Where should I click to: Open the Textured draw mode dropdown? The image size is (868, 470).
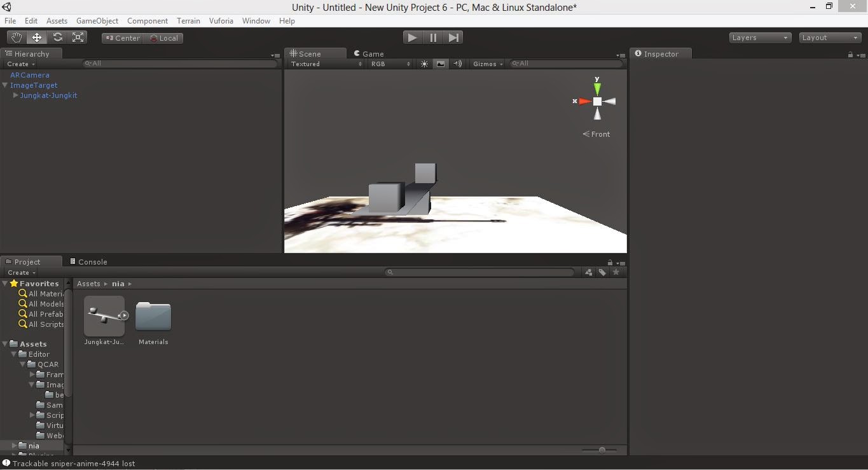coord(326,64)
